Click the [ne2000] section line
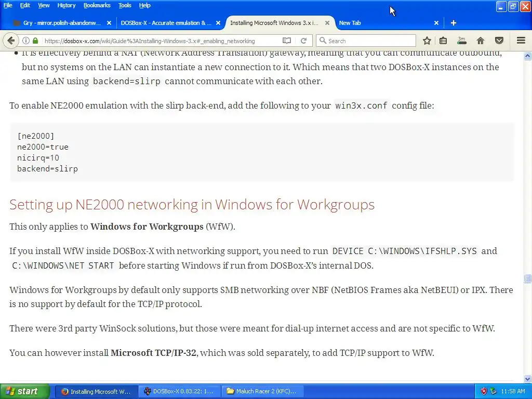Screen dimensions: 532x399 pos(36,136)
